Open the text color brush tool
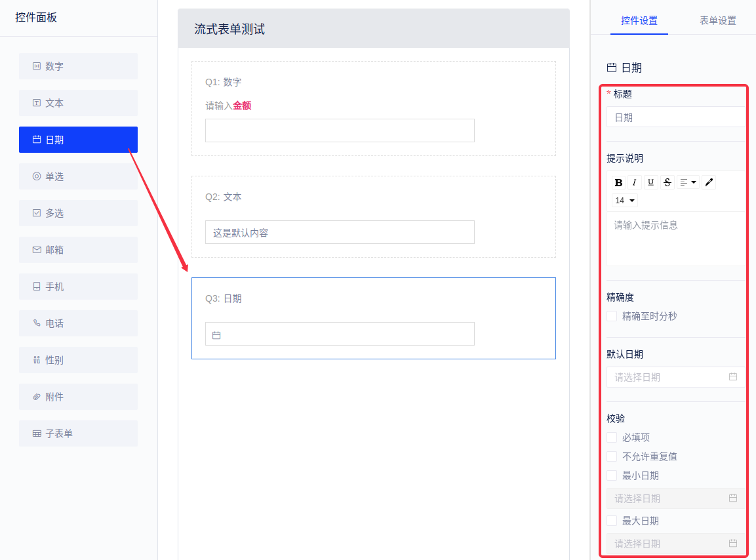This screenshot has height=560, width=756. [709, 182]
